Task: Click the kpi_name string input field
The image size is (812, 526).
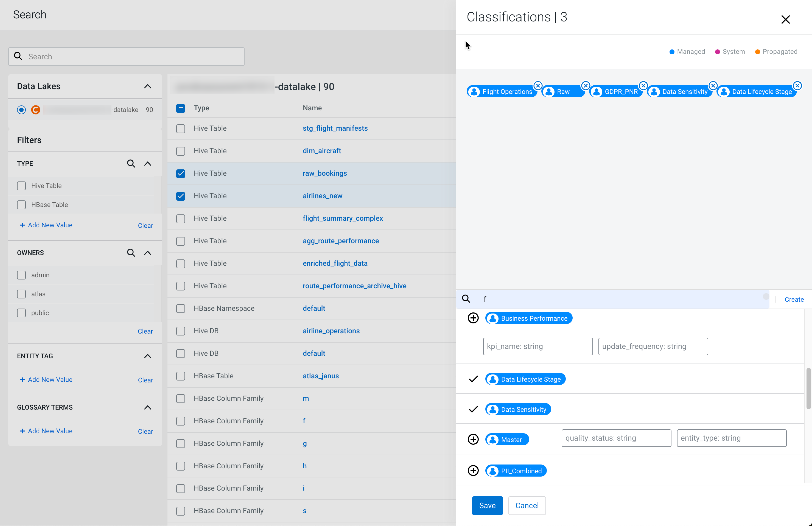Action: 537,346
